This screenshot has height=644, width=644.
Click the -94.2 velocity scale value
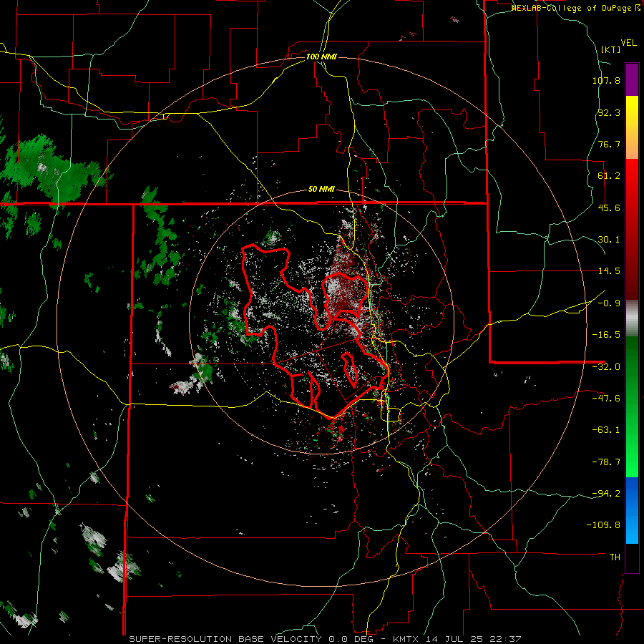(606, 494)
